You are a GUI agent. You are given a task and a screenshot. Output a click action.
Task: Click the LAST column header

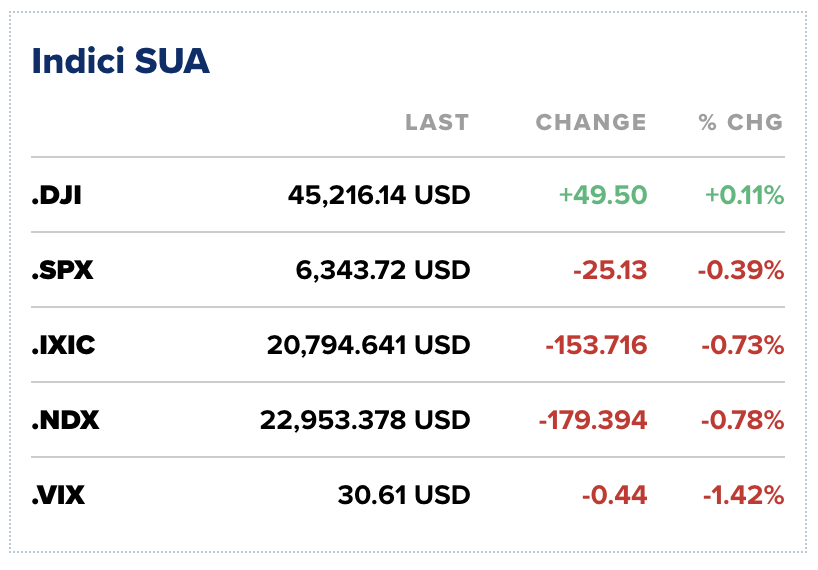(437, 123)
